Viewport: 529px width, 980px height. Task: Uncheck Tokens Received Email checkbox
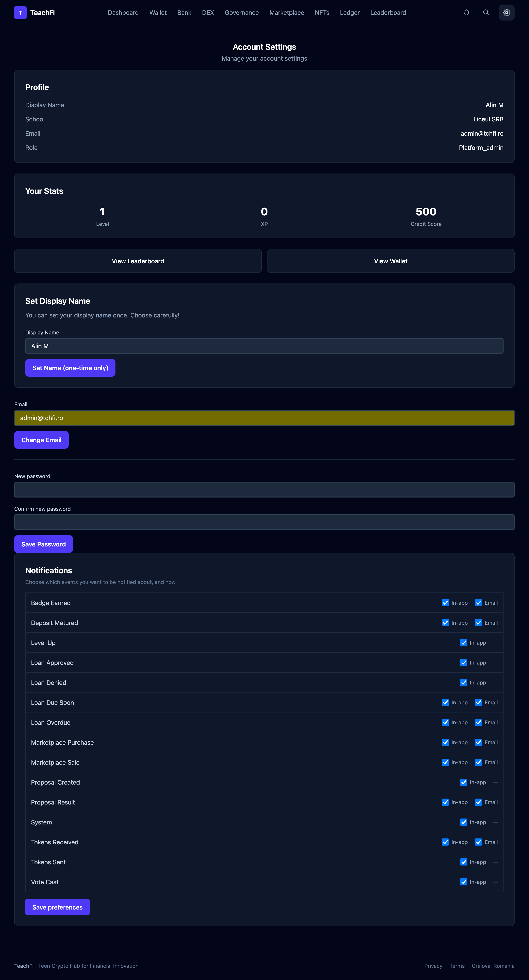[478, 842]
